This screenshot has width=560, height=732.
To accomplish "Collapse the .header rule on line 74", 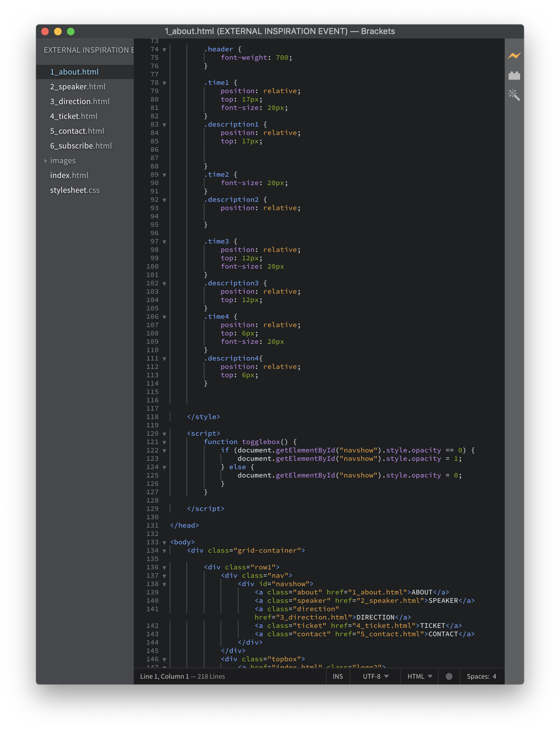I will [x=164, y=49].
